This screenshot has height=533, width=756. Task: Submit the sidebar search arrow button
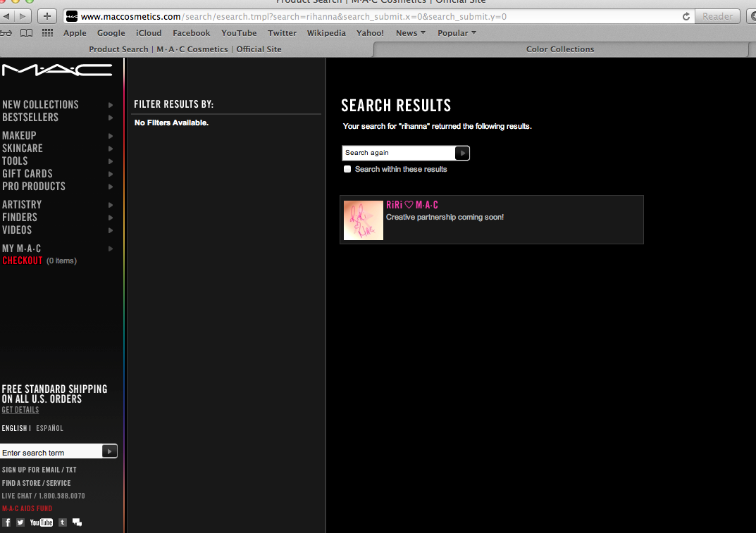(109, 451)
